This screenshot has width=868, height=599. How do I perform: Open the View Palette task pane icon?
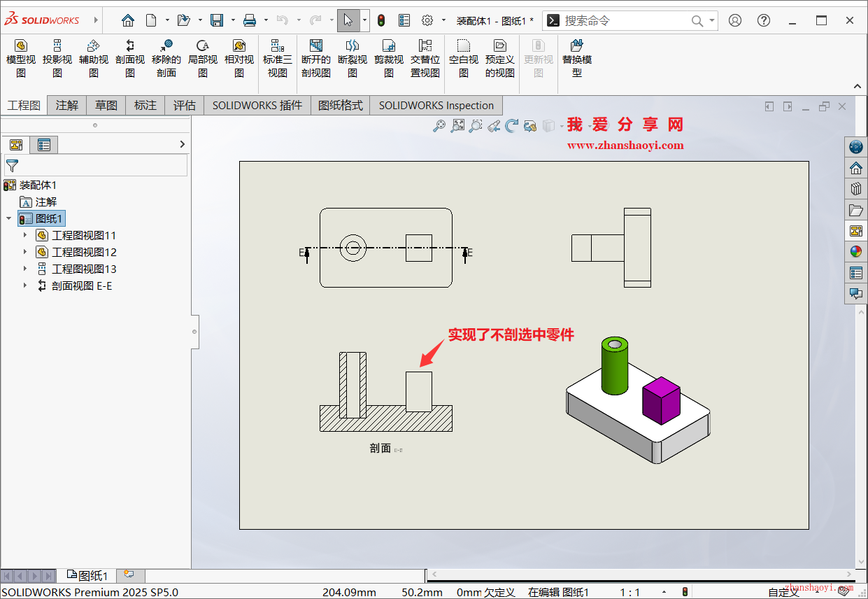(856, 231)
